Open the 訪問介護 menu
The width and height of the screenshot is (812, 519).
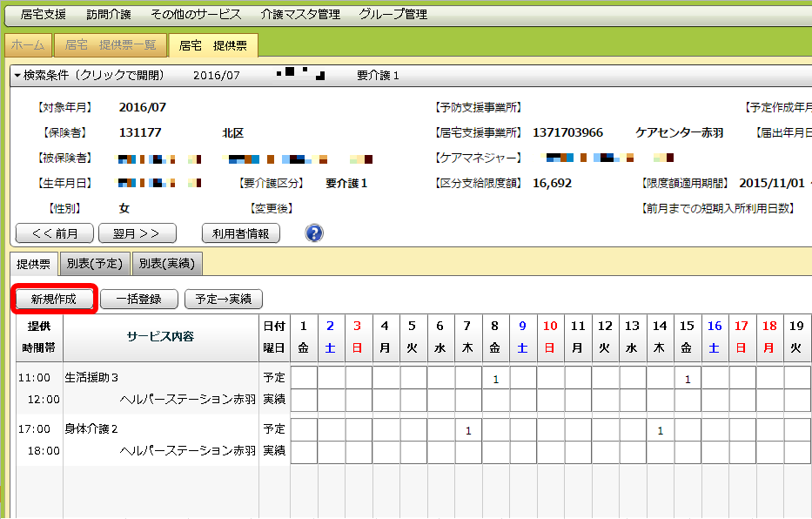(x=111, y=14)
